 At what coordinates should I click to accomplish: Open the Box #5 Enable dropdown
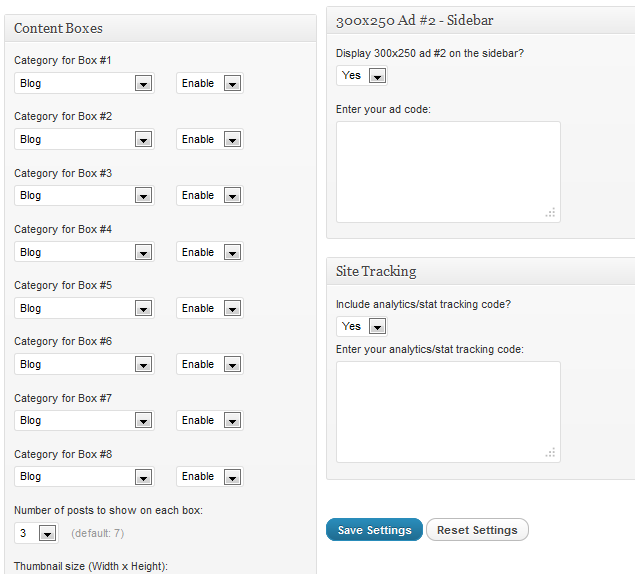click(210, 308)
